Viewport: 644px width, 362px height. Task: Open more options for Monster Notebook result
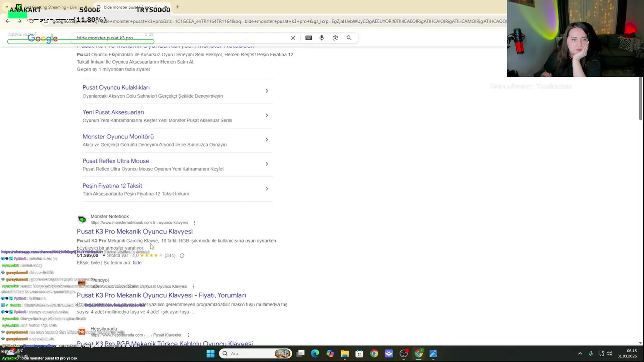coord(194,223)
